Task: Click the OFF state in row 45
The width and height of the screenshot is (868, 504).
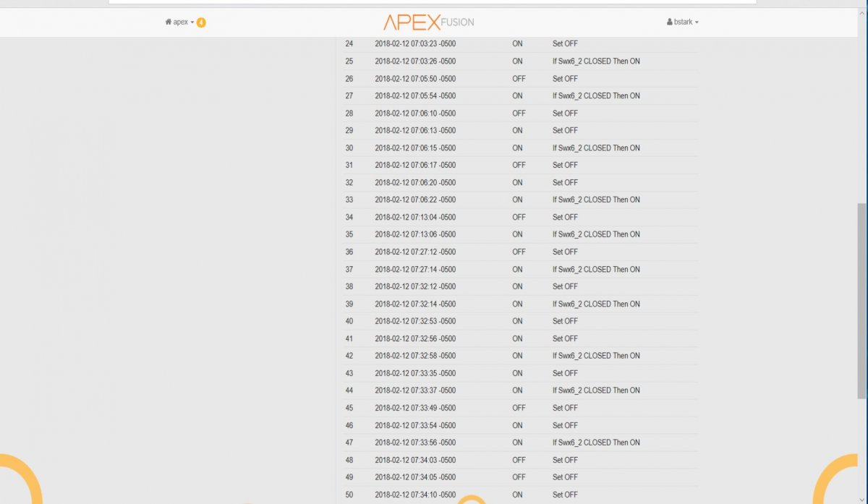Action: click(519, 408)
